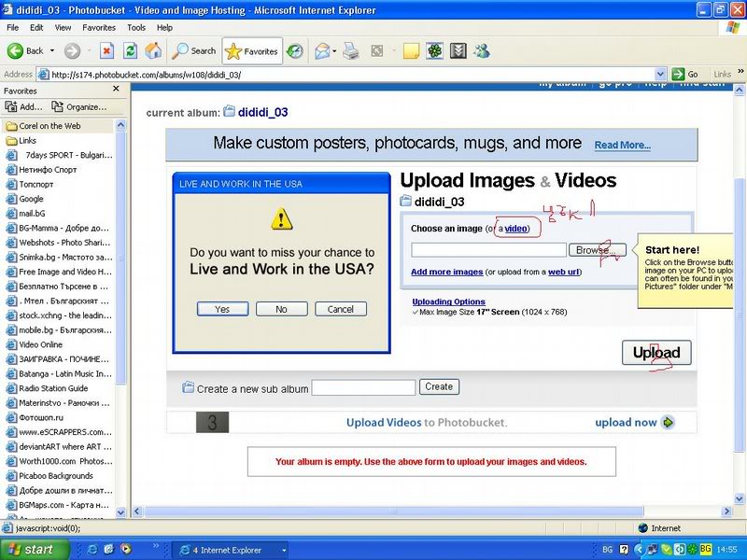747x560 pixels.
Task: Click the Stop loading toolbar icon
Action: [107, 50]
